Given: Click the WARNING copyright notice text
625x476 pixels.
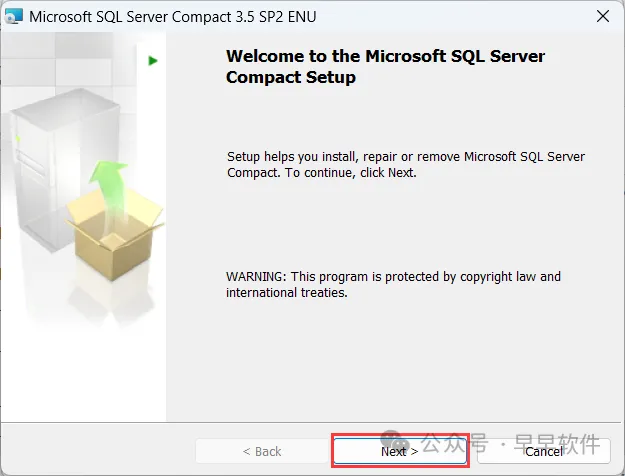Looking at the screenshot, I should [393, 284].
